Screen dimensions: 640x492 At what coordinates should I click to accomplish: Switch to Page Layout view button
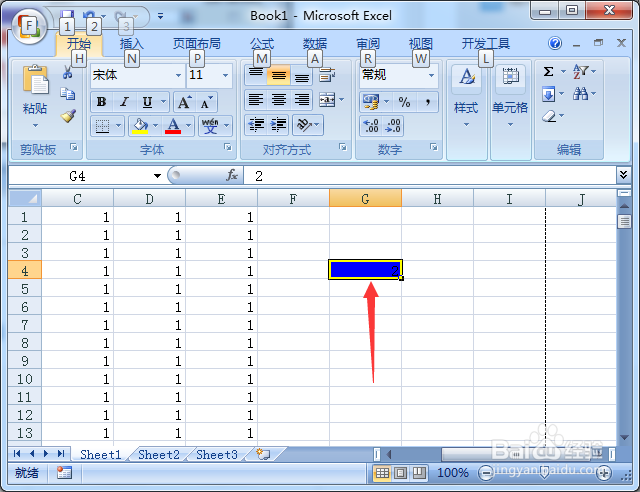tap(400, 473)
